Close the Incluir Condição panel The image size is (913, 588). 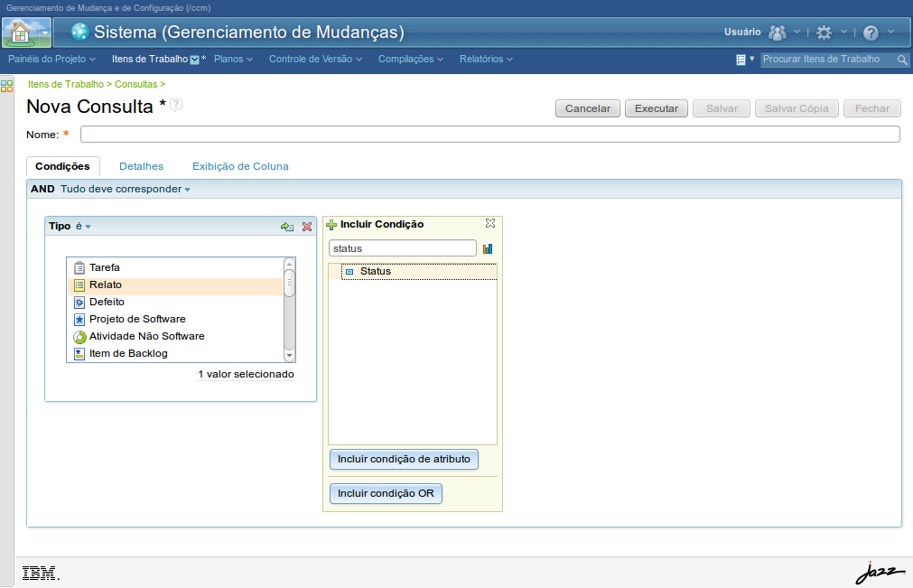(490, 224)
